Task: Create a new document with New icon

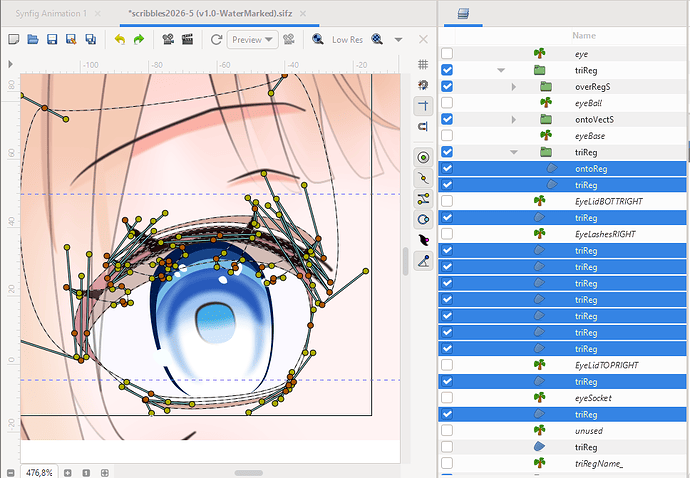Action: click(14, 39)
